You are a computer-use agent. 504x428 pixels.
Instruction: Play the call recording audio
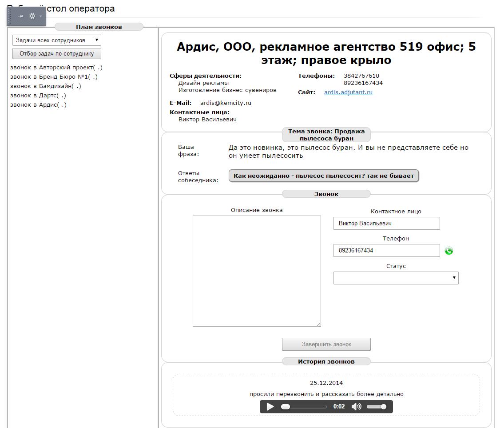click(270, 407)
